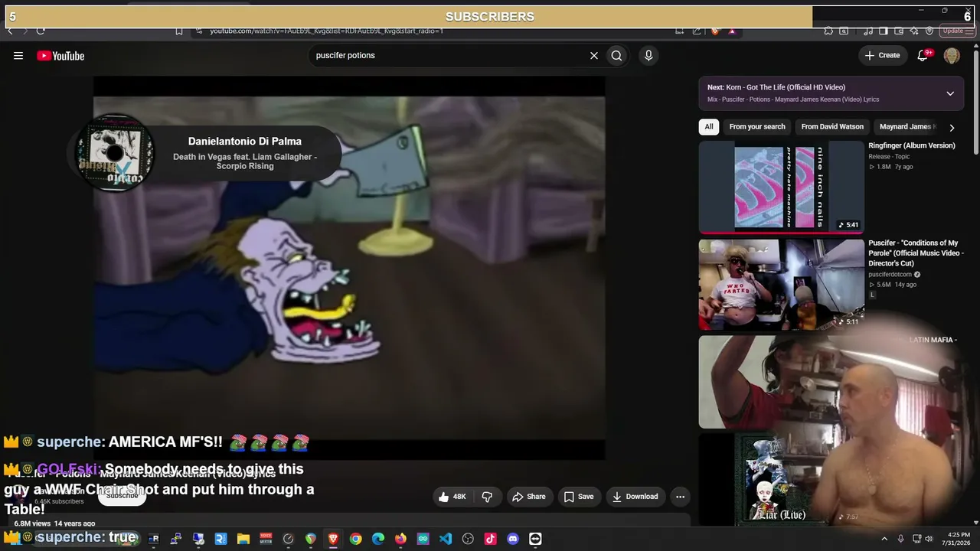
Task: Go back in browser history
Action: point(10,31)
